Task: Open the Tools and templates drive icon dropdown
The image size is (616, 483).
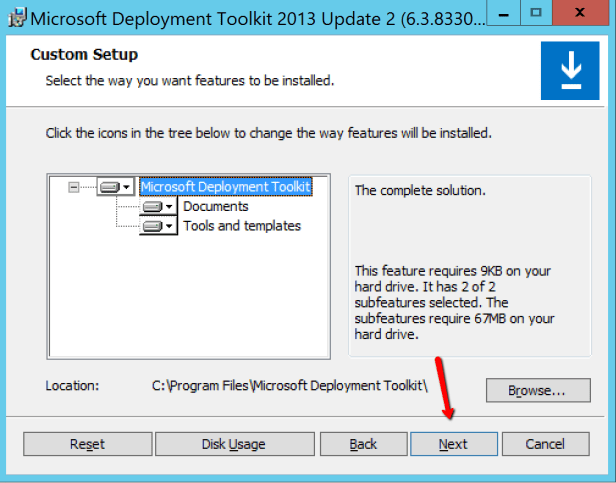Action: tap(158, 226)
